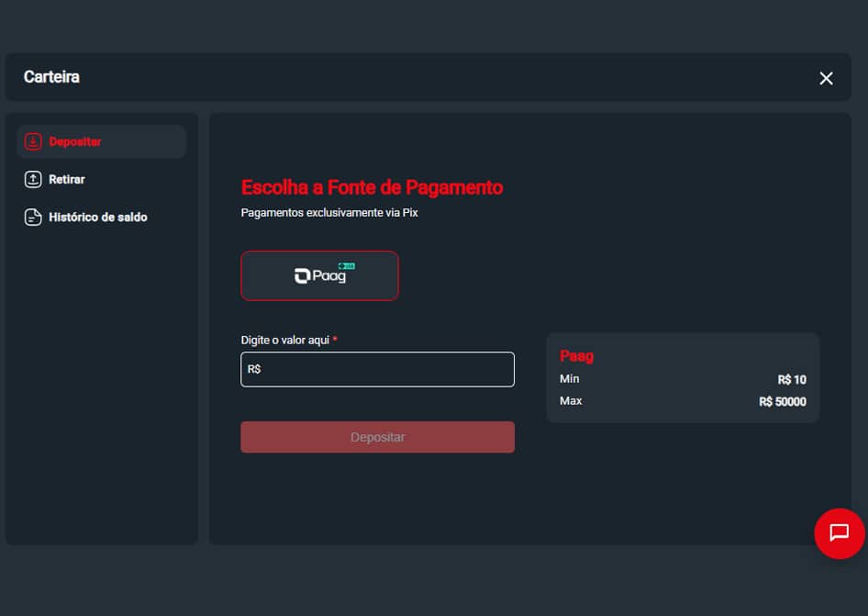868x616 pixels.
Task: Switch to the Retirar text label
Action: [67, 179]
